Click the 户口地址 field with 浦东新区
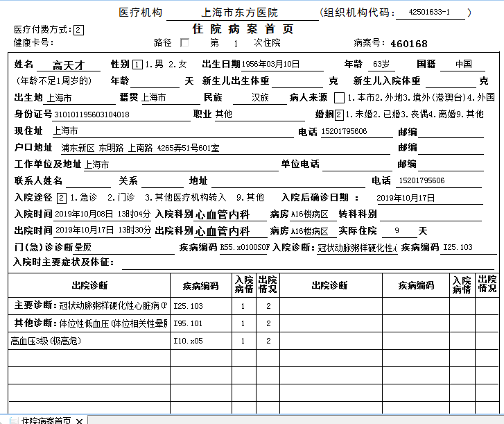504x424 pixels. point(225,149)
